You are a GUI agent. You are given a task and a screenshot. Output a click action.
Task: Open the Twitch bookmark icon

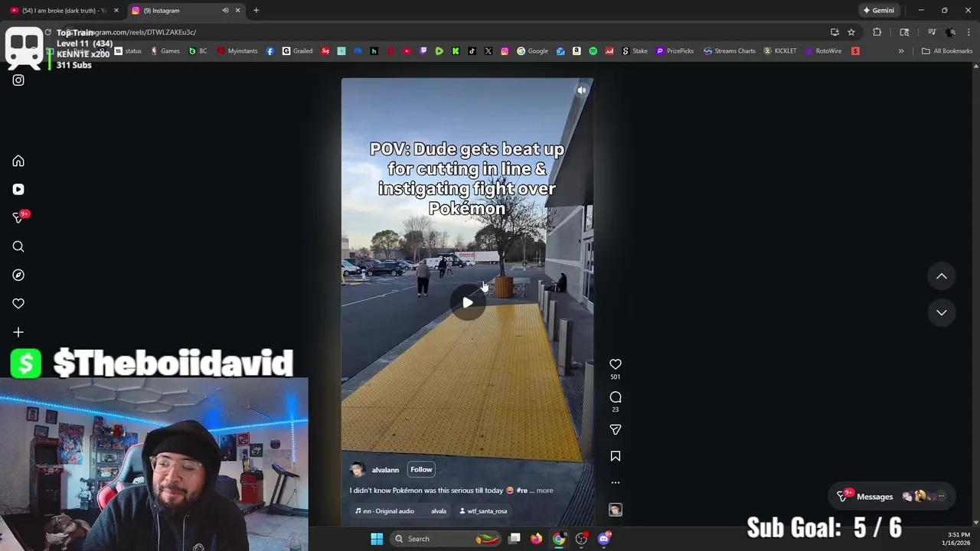pyautogui.click(x=423, y=51)
